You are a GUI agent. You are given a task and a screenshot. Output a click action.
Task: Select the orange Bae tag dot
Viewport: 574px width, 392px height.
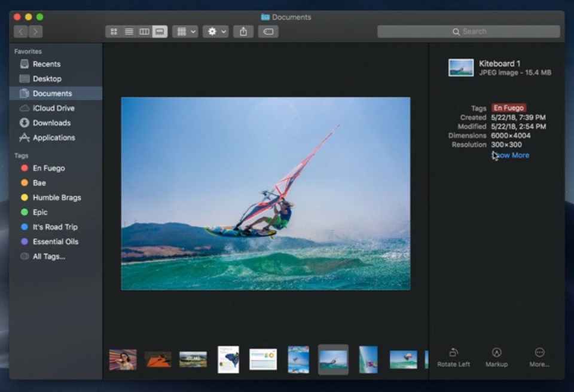(25, 183)
